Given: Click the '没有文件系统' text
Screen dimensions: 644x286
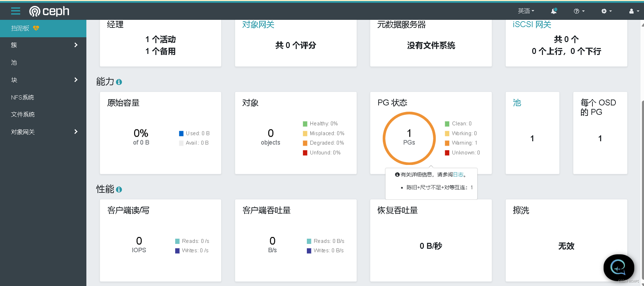Looking at the screenshot, I should click(x=431, y=45).
